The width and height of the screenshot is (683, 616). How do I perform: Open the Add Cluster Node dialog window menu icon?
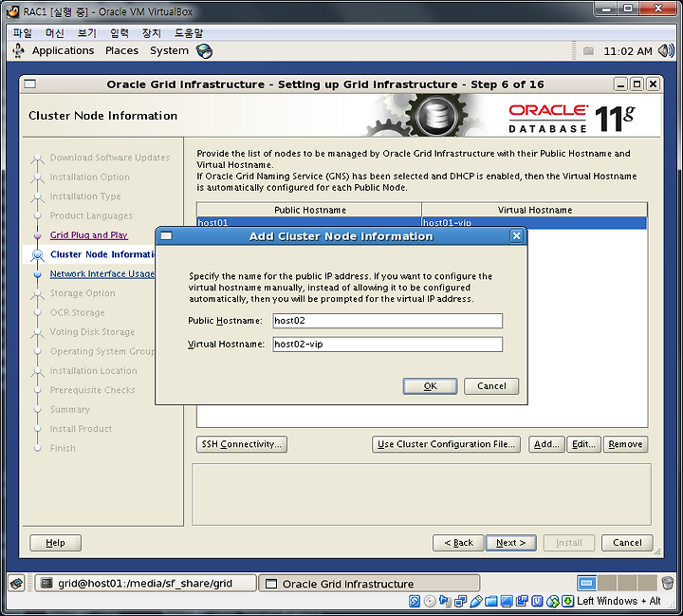[166, 235]
